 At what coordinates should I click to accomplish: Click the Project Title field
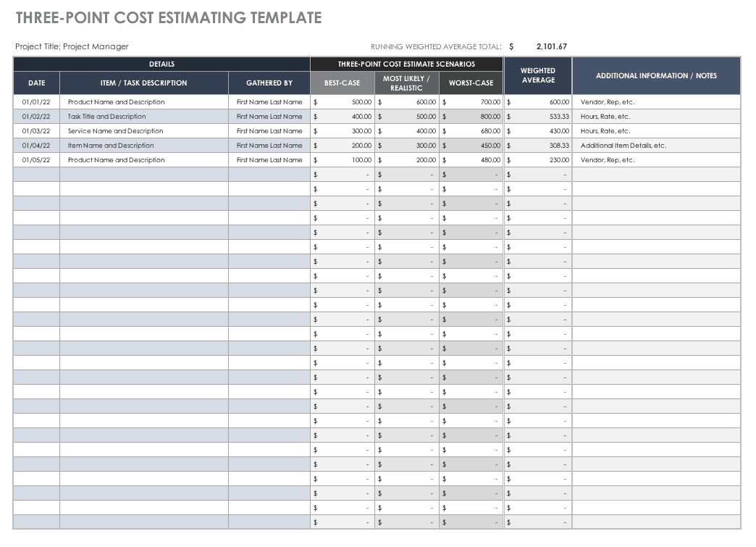tap(72, 46)
